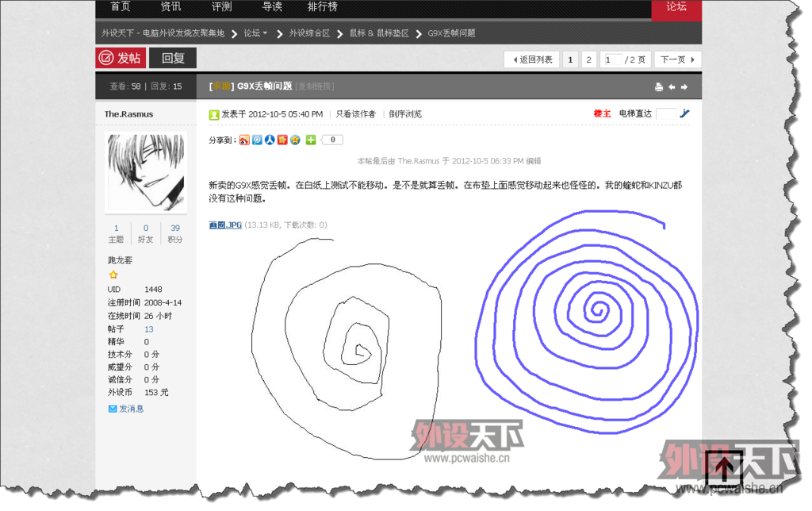Share post to Qzone star icon
This screenshot has width=812, height=511.
pos(295,140)
